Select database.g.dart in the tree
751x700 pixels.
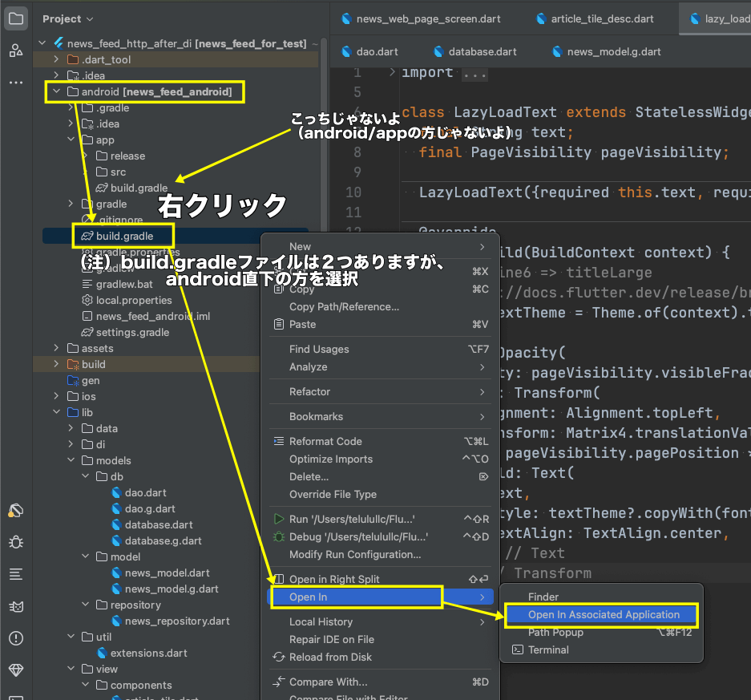click(x=163, y=540)
